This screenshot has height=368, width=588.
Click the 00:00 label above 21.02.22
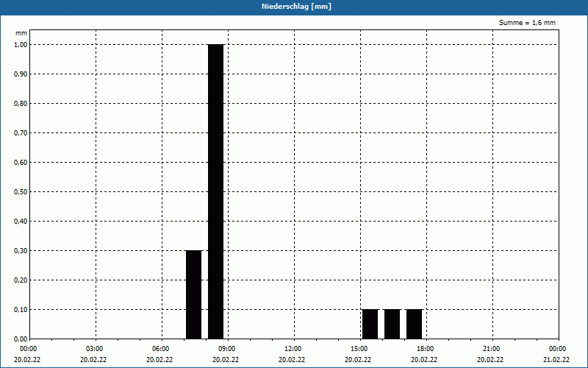pyautogui.click(x=558, y=349)
